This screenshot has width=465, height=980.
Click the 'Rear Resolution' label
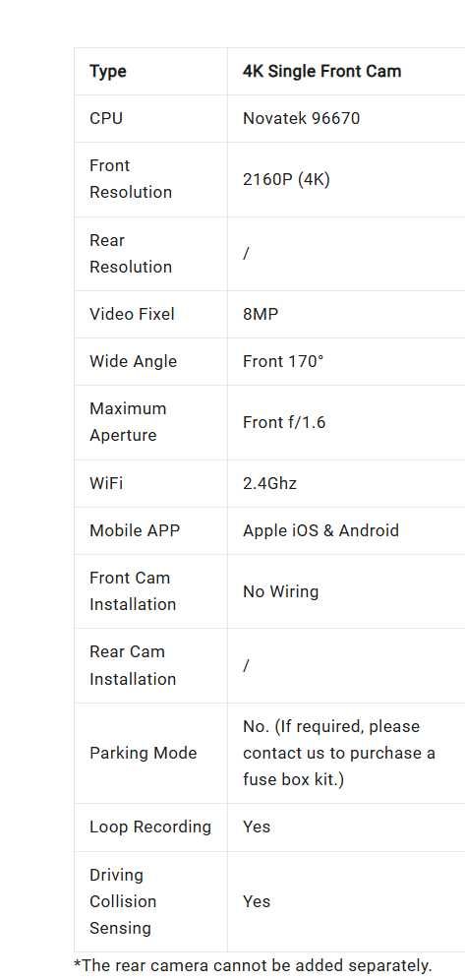(x=131, y=254)
